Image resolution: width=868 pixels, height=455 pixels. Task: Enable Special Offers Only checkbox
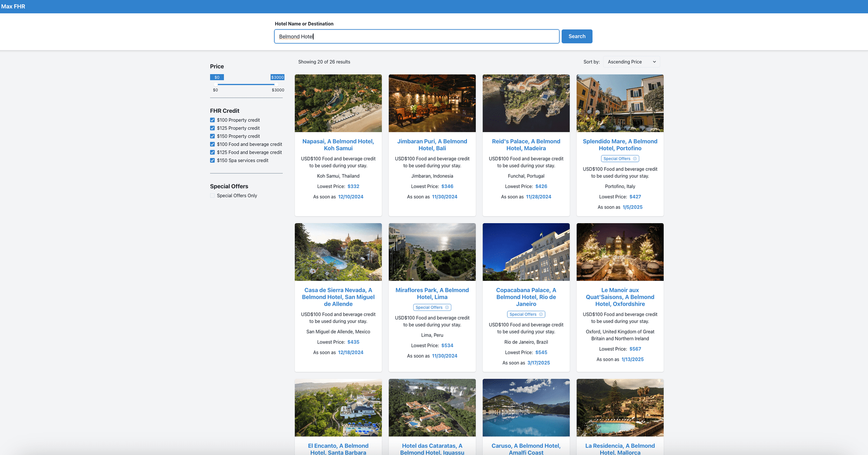tap(213, 196)
